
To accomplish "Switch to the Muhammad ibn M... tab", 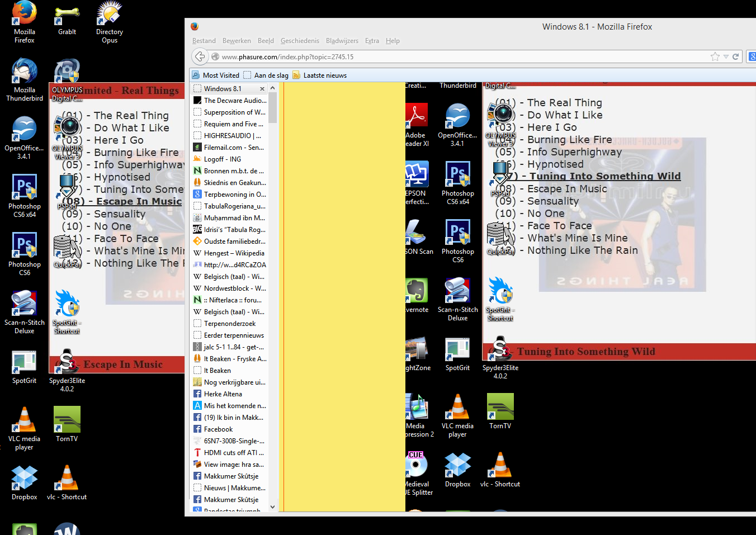I will click(x=229, y=218).
